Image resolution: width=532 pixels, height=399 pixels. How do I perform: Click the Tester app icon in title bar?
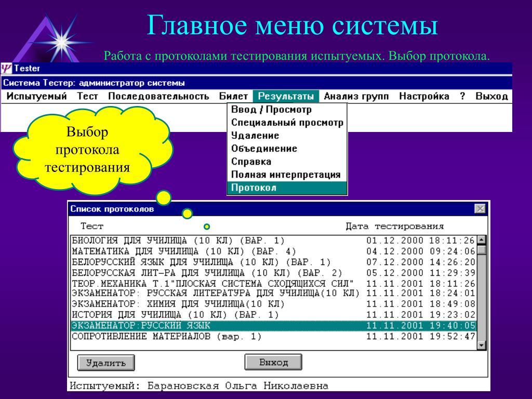click(x=6, y=68)
